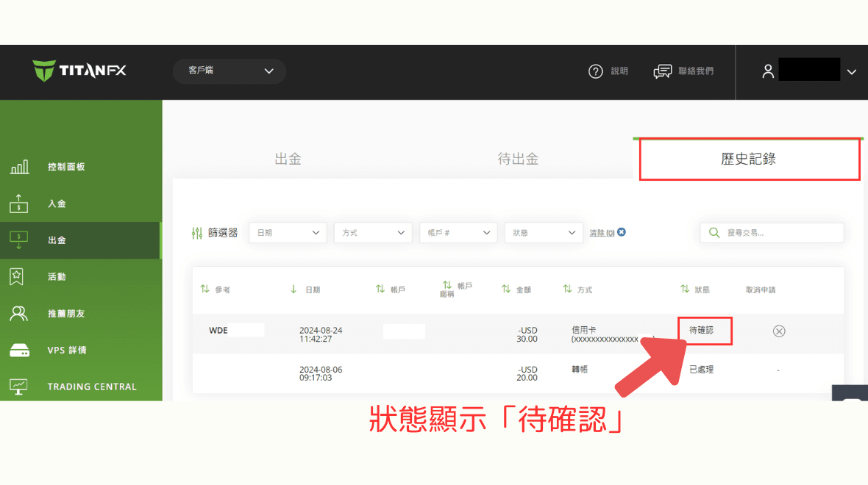Expand the 客戶端 dropdown in header
The width and height of the screenshot is (868, 485).
230,71
